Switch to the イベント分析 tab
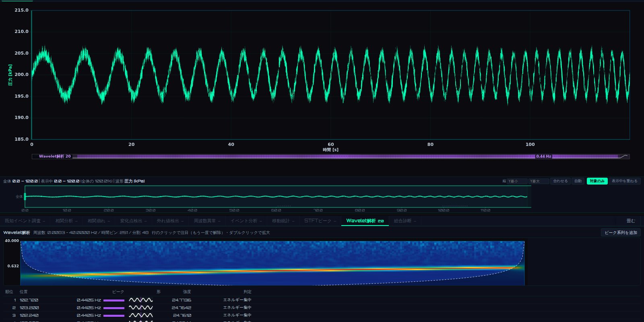Image resolution: width=644 pixels, height=322 pixels. pyautogui.click(x=246, y=221)
